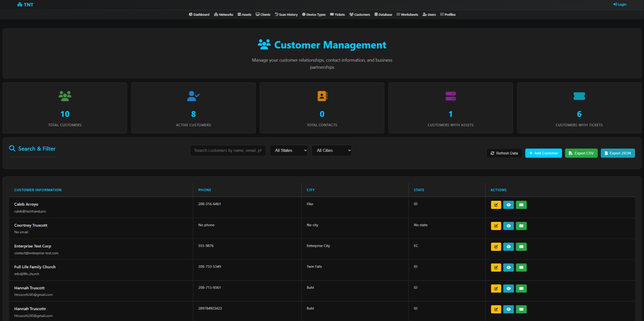Viewport: 644px width, 321px height.
Task: View details for Enterprise Test Corp
Action: [508, 247]
